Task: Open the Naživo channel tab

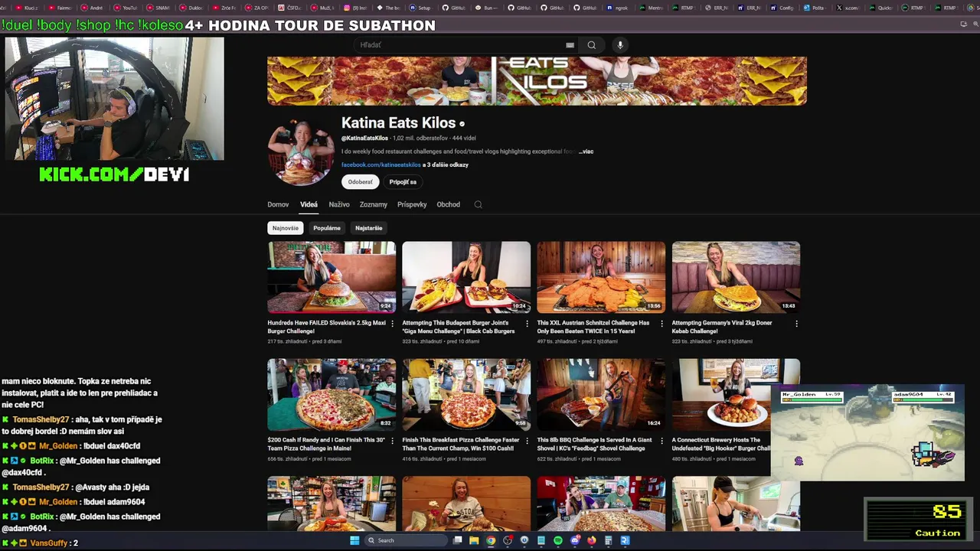Action: coord(339,204)
